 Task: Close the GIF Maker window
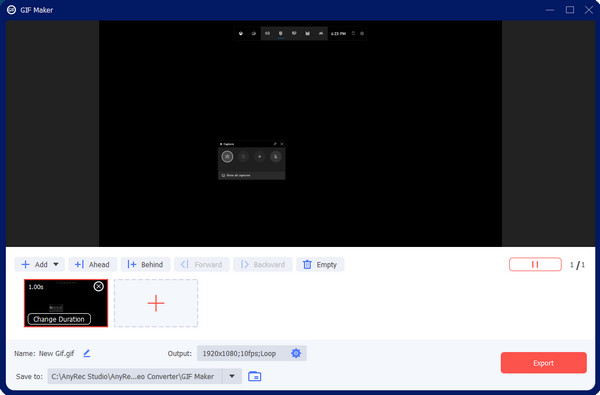pos(589,10)
